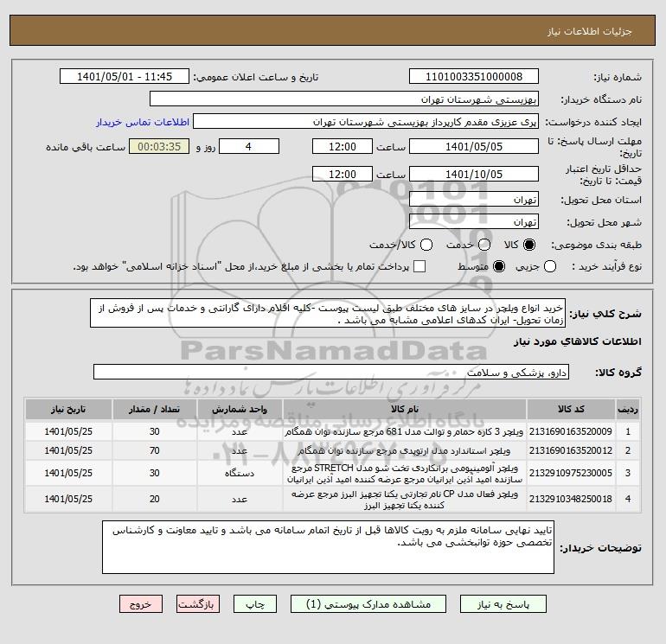This screenshot has height=644, width=666.
Task: Choose جزیی purchase process type
Action: [550, 266]
